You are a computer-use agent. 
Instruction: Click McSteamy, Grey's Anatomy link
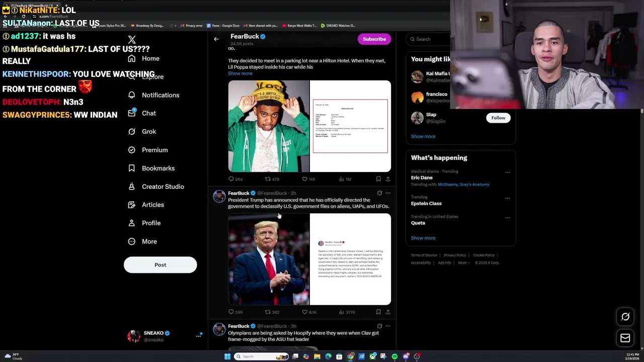coord(463,185)
